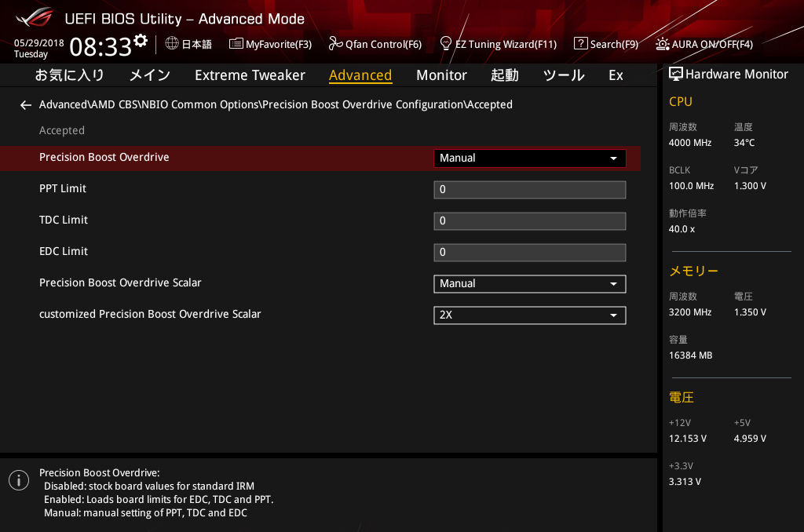Click the memory frequency 3200 MHz value
This screenshot has height=532, width=804.
[690, 312]
